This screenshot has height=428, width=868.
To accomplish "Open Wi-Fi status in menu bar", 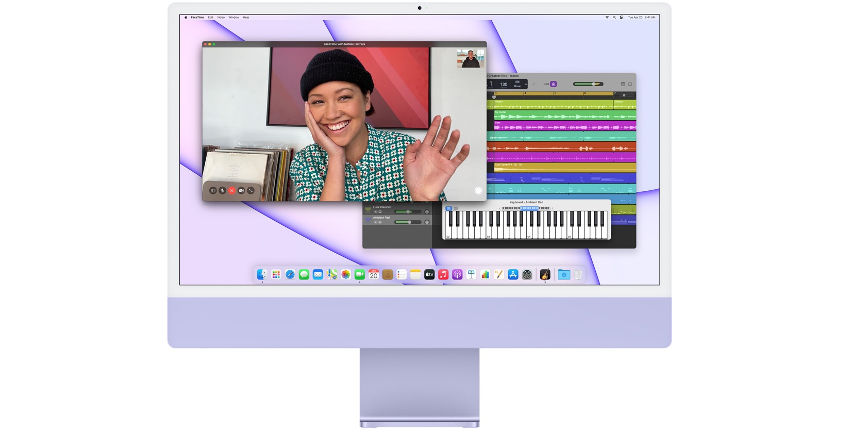I will pos(607,18).
